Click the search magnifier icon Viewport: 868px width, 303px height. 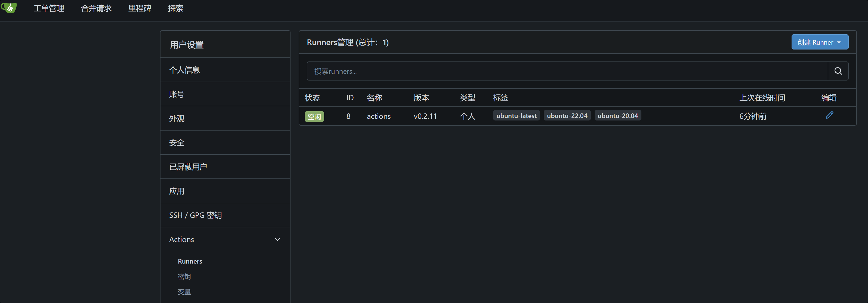(838, 71)
